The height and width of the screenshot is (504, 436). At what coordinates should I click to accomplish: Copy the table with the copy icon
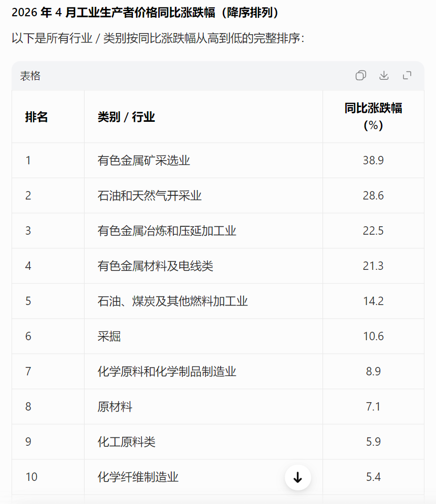pos(360,76)
